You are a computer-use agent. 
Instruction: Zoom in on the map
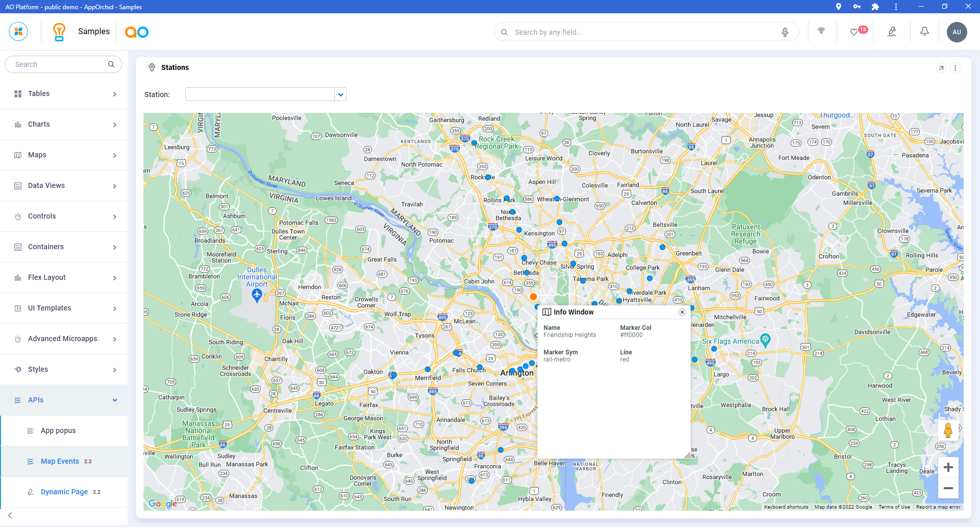(x=948, y=467)
